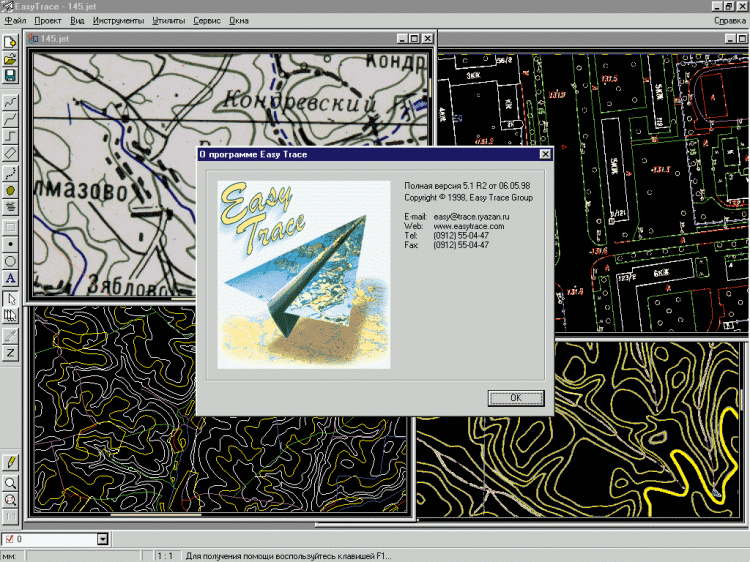The height and width of the screenshot is (562, 750).
Task: Select the octagon circle tool
Action: click(10, 261)
